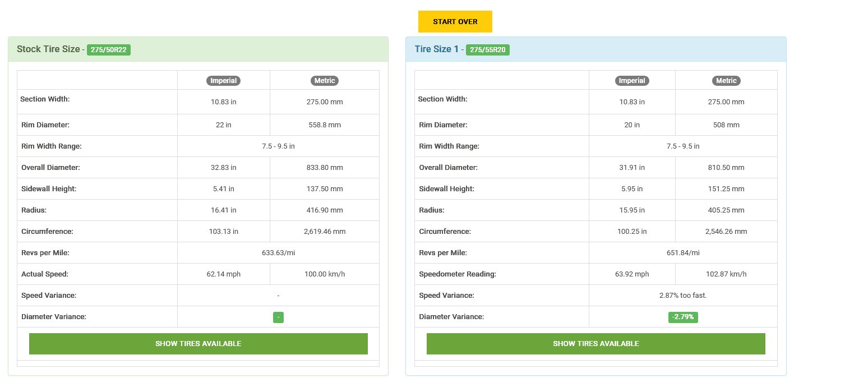Click the Imperial badge in Stock Tire table
Image resolution: width=868 pixels, height=387 pixels.
(224, 81)
